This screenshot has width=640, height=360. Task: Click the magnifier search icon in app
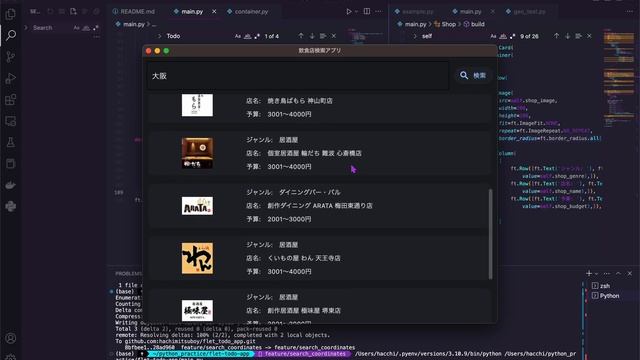pos(464,75)
